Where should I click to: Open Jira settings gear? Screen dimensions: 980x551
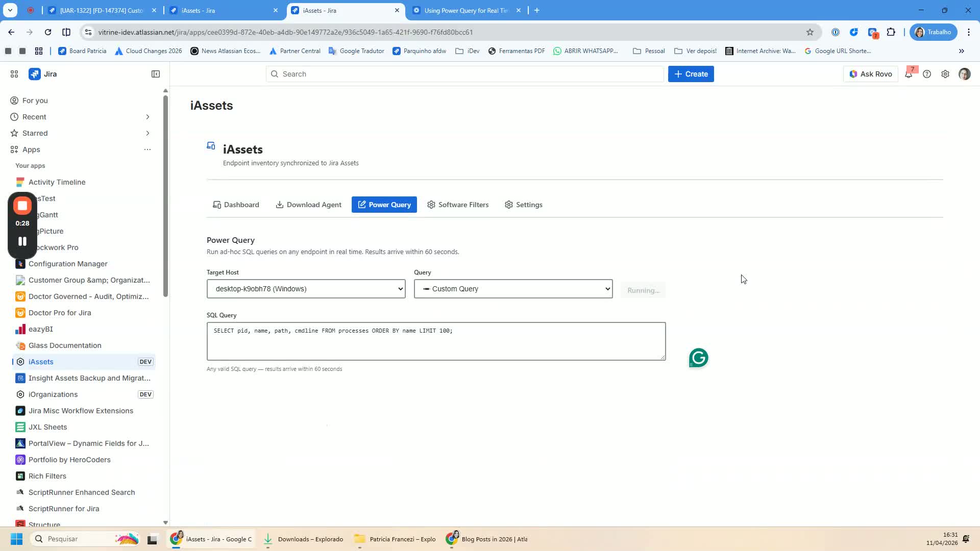coord(945,74)
